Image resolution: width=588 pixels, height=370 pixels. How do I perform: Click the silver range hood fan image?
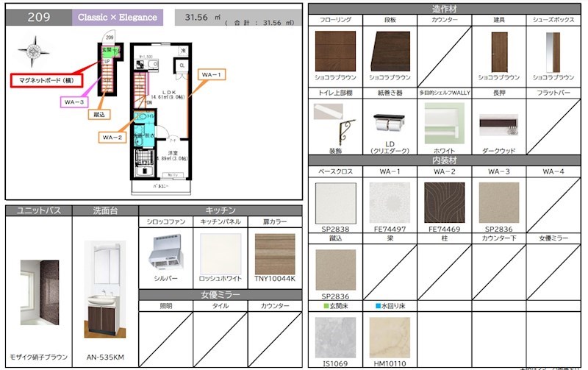pyautogui.click(x=166, y=252)
